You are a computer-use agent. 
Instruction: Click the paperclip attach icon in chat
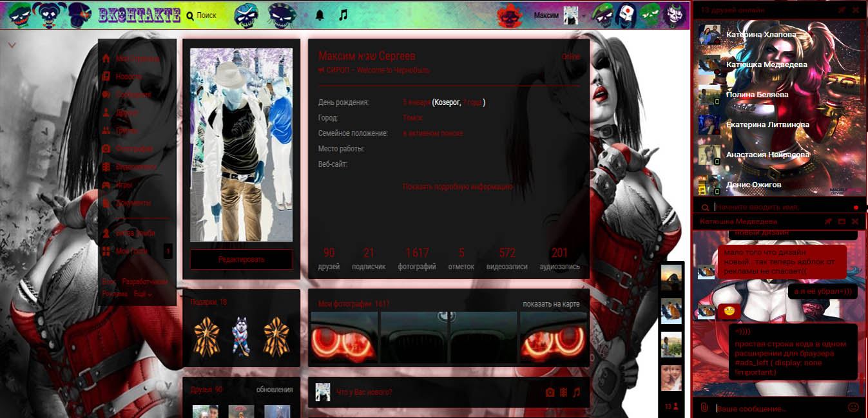coord(705,408)
